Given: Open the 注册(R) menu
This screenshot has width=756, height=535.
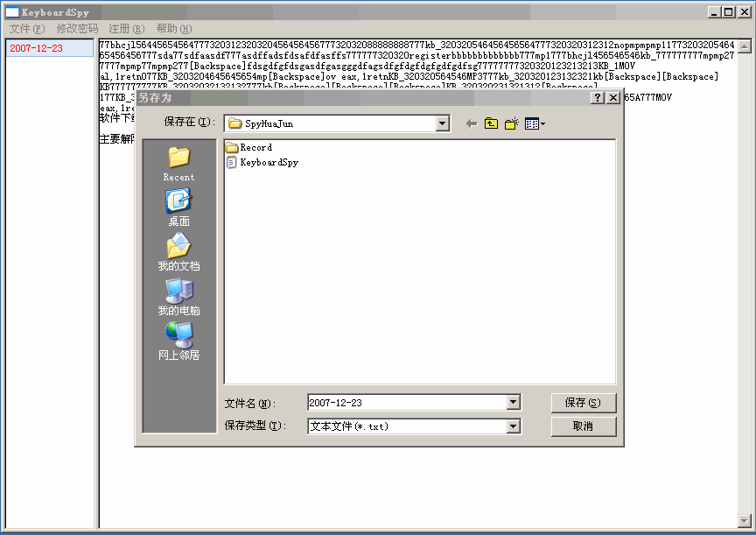Looking at the screenshot, I should coord(123,27).
